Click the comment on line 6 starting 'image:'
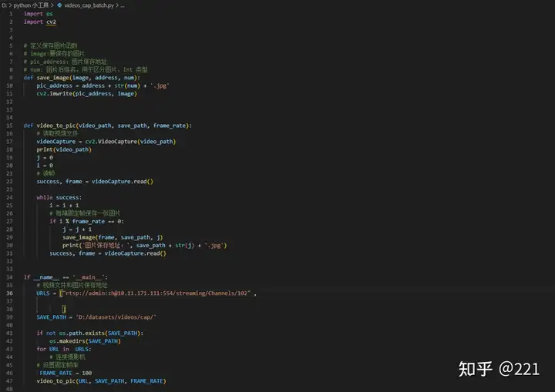 (x=54, y=54)
